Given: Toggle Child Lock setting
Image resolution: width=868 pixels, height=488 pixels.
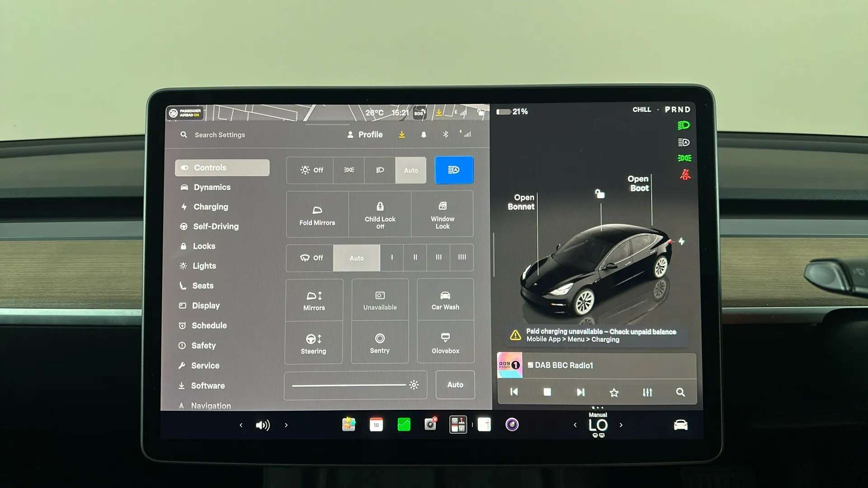Looking at the screenshot, I should (x=380, y=214).
